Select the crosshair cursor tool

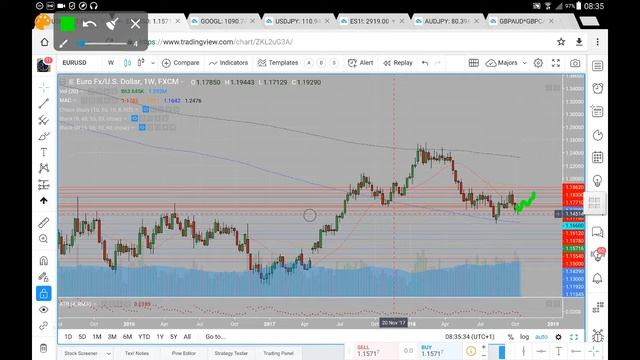click(44, 87)
